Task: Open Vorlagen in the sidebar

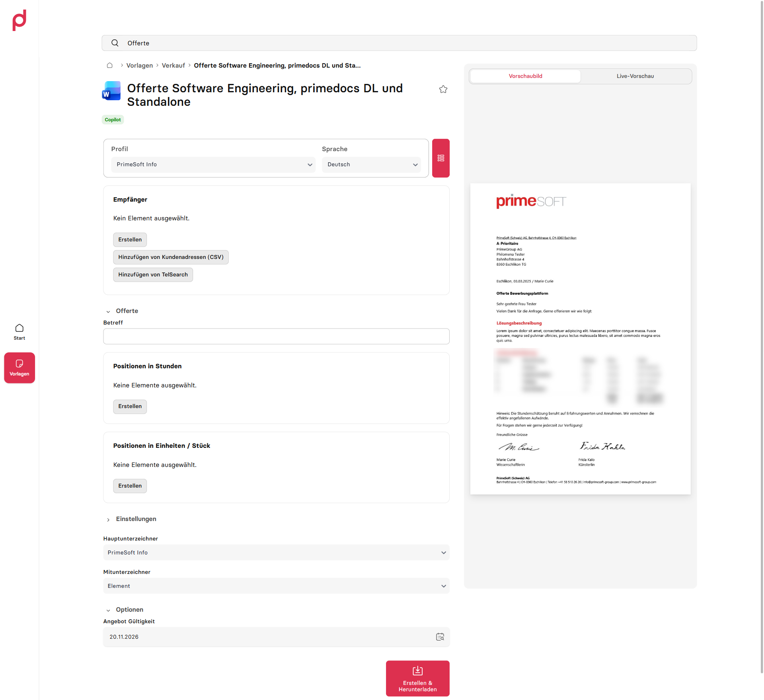Action: pyautogui.click(x=19, y=368)
